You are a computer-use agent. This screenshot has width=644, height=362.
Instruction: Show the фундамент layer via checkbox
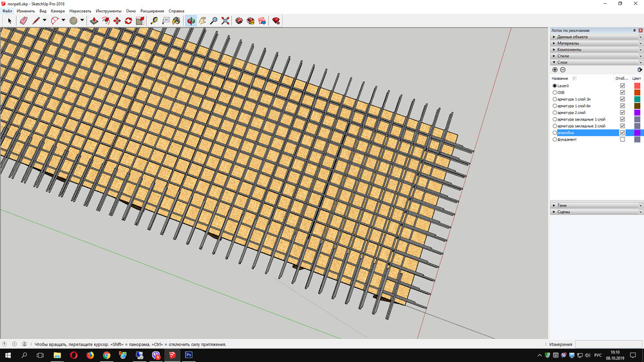622,139
